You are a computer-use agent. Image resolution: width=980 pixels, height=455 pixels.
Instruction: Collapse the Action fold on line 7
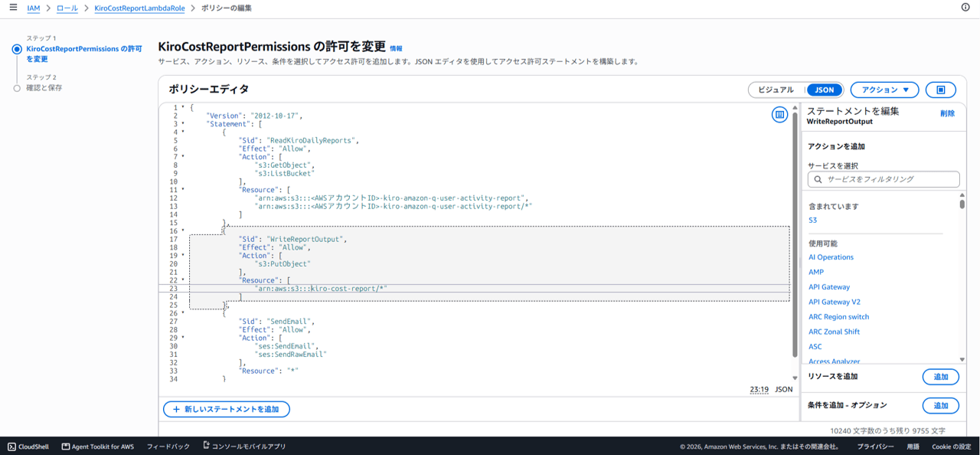click(x=183, y=157)
